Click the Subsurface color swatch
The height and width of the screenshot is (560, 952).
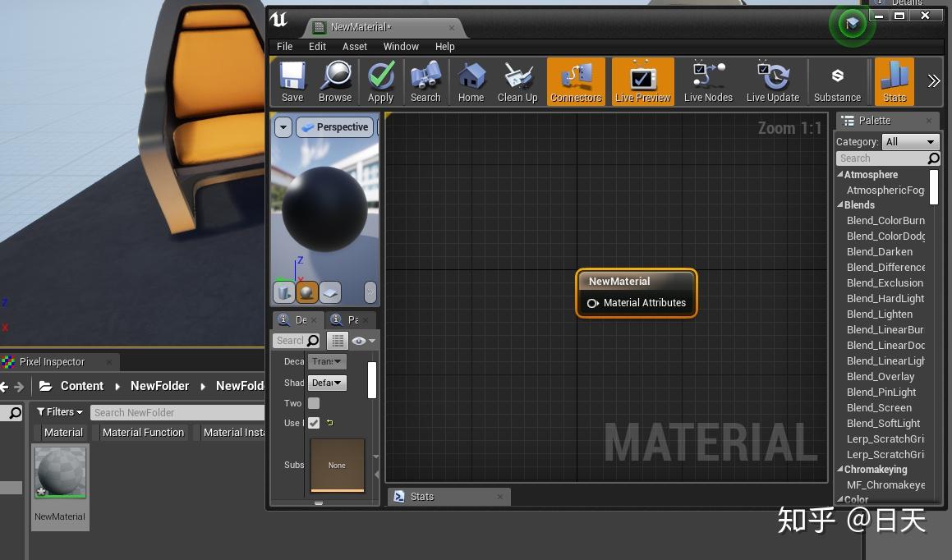(337, 465)
